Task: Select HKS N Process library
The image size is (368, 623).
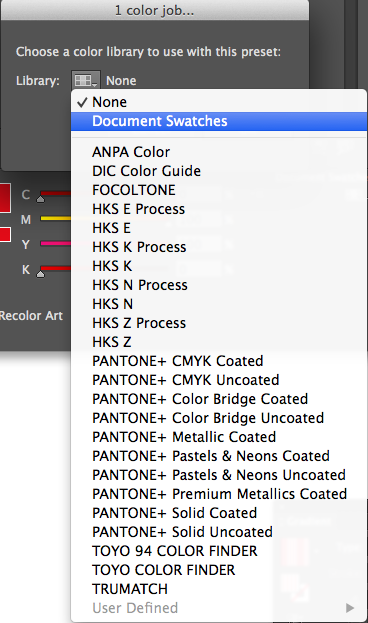Action: click(219, 285)
